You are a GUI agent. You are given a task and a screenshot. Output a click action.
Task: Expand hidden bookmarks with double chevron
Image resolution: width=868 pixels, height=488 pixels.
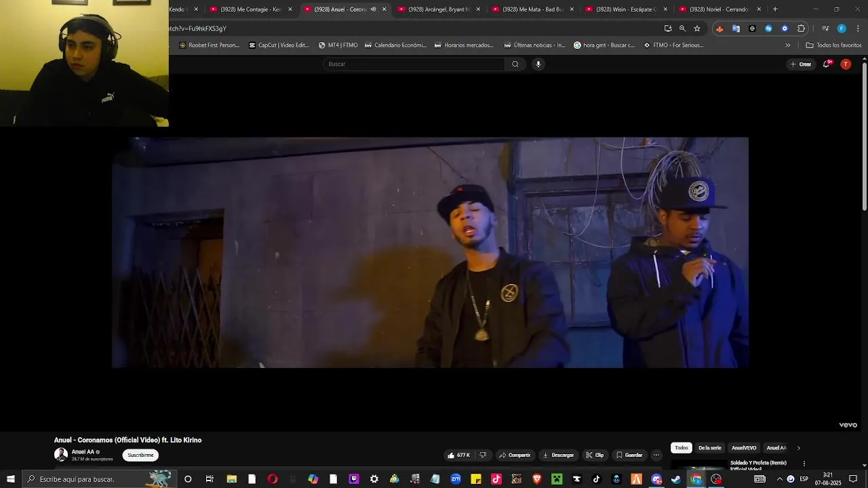[787, 45]
